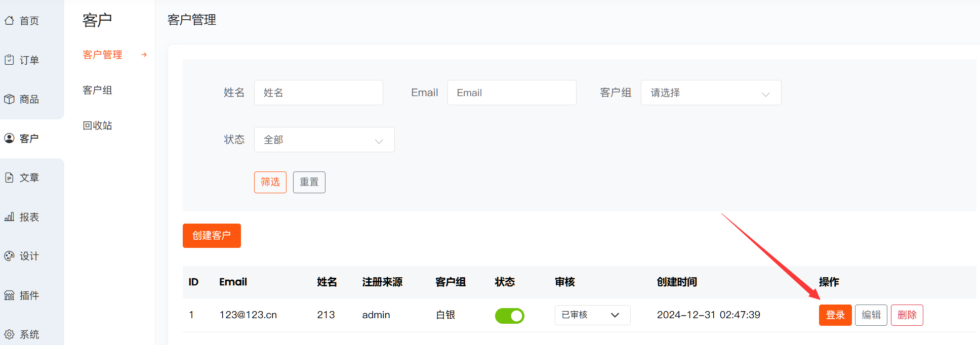Viewport: 980px width, 345px height.
Task: Open the orders clipboard icon
Action: pyautogui.click(x=9, y=60)
